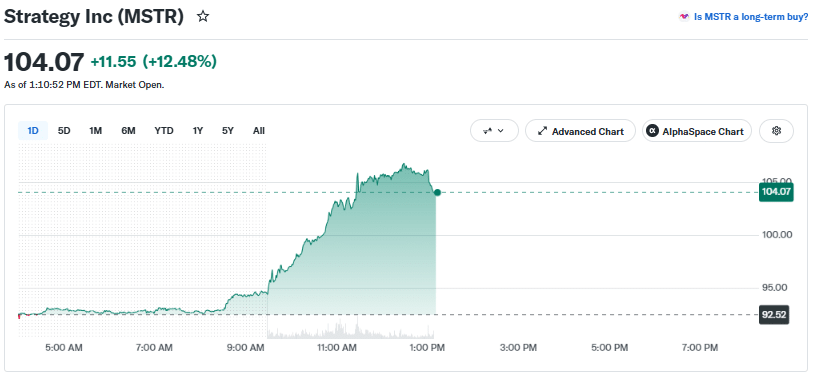Choose the 1Y range tab
817x373 pixels.
[197, 131]
